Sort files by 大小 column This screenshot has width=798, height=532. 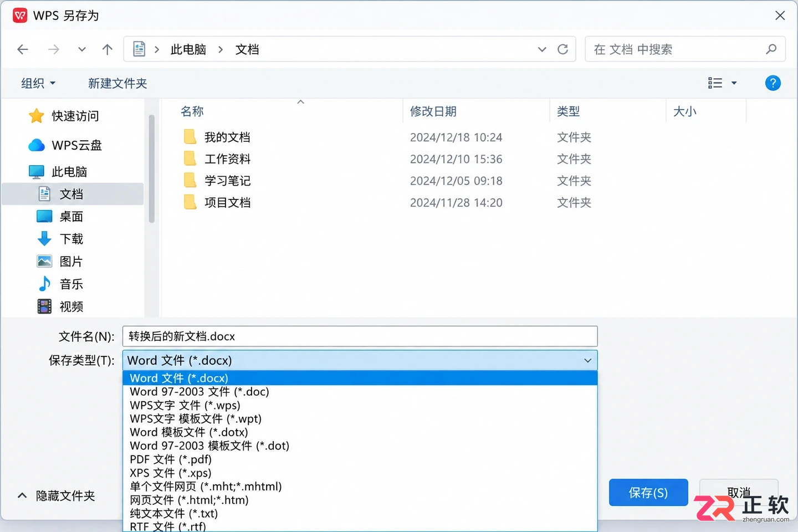685,111
